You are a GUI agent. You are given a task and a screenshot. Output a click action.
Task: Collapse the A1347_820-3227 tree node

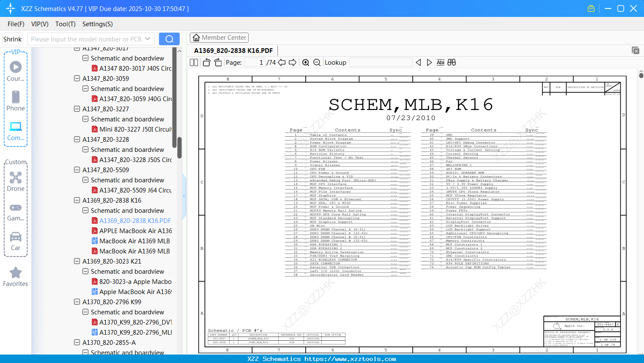click(x=77, y=109)
